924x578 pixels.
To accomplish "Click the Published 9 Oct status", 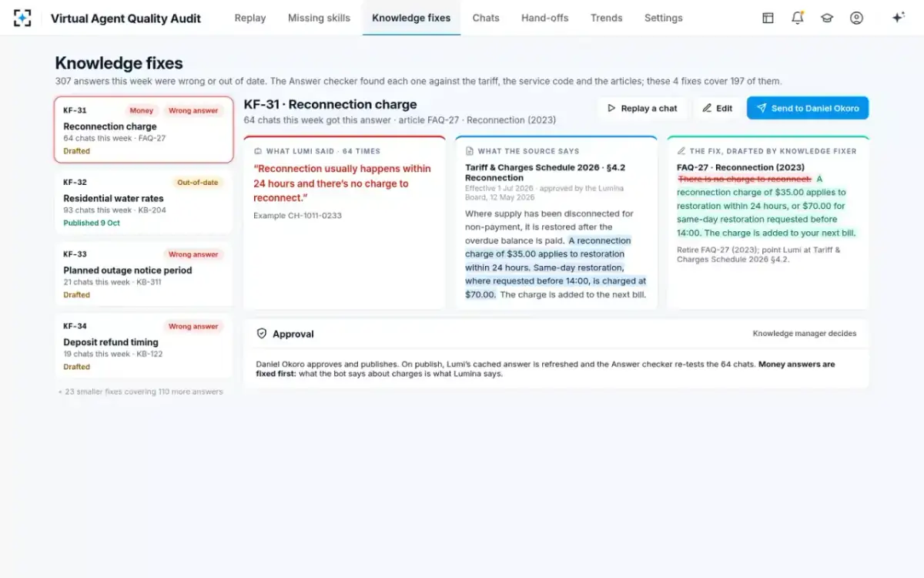I will (92, 223).
